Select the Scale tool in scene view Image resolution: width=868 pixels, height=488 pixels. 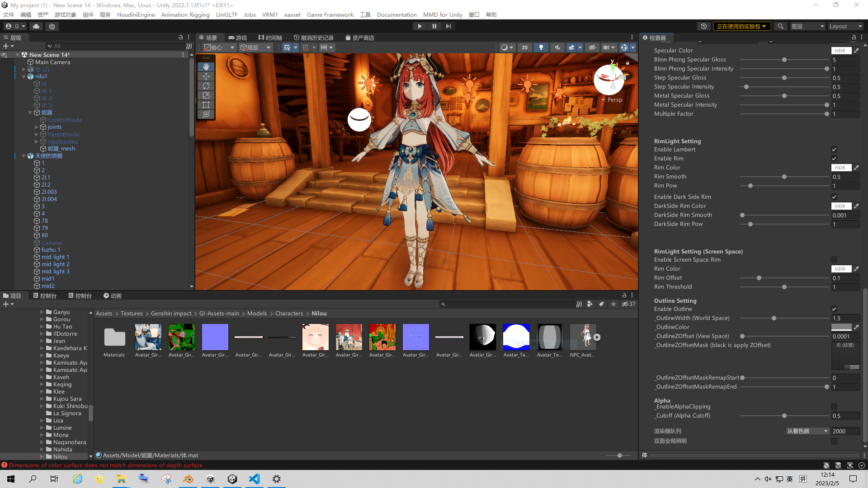coord(206,95)
